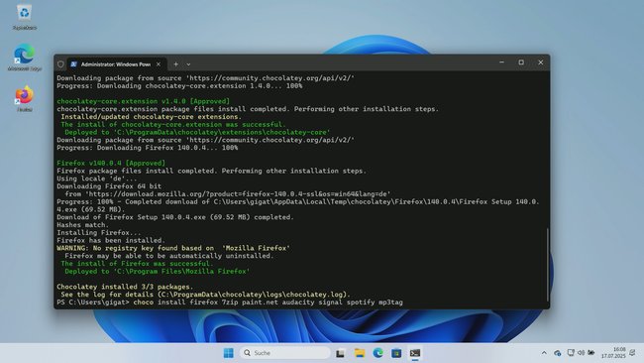The image size is (644, 363).
Task: Open the Recycle Bin desktop icon
Action: tap(24, 17)
